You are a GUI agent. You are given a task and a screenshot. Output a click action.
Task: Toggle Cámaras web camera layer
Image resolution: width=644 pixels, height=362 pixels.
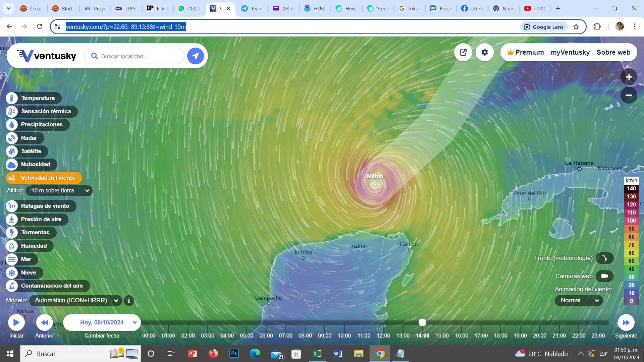[x=604, y=276]
